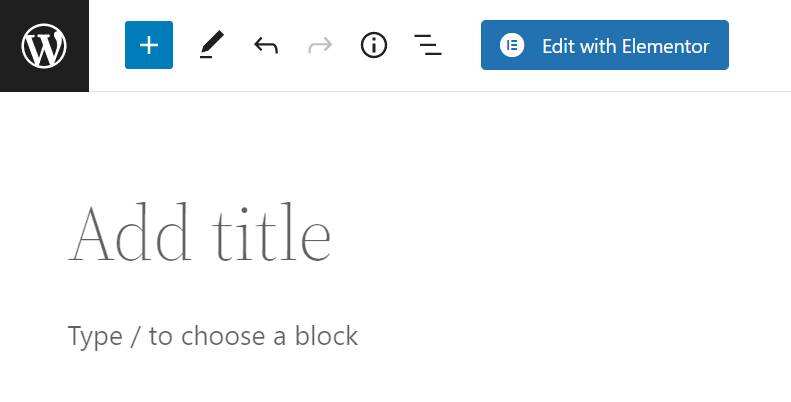Screen dimensions: 791x402
Task: Select the Tools pencil icon
Action: click(211, 45)
